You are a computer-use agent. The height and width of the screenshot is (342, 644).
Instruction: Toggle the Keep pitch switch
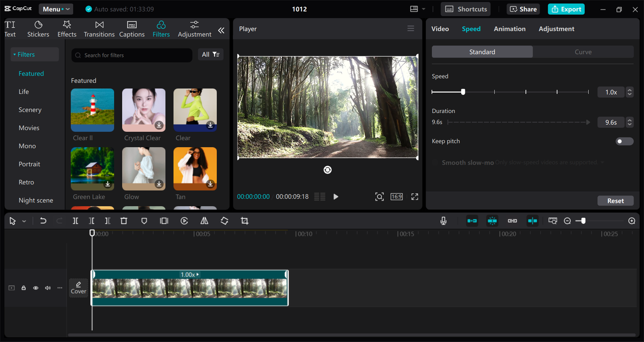(x=624, y=141)
